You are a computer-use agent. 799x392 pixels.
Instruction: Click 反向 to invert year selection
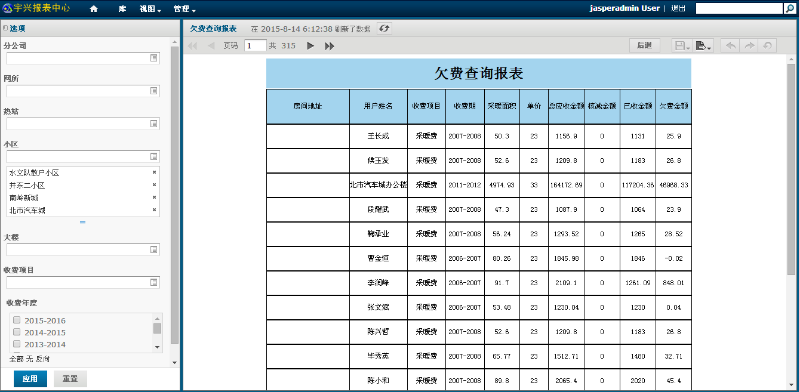click(x=42, y=359)
